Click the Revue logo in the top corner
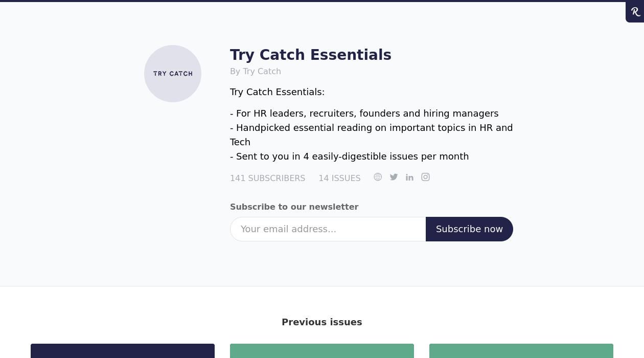This screenshot has height=358, width=644. (x=635, y=12)
